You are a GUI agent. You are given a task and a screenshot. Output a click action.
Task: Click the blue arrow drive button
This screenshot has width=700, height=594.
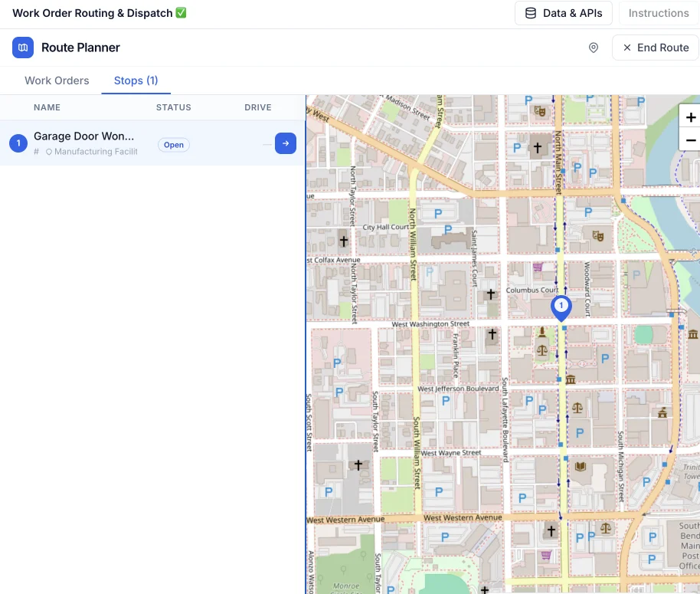(286, 143)
